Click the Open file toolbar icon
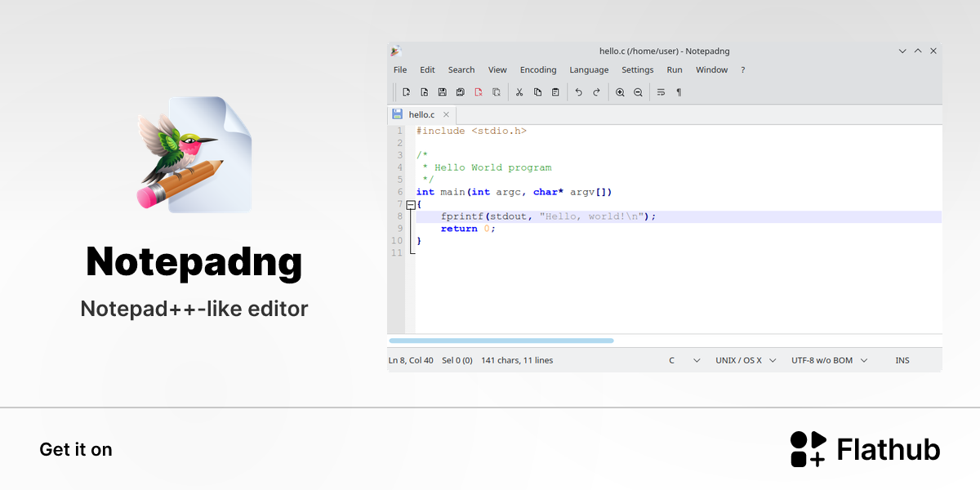The width and height of the screenshot is (980, 490). click(x=425, y=92)
